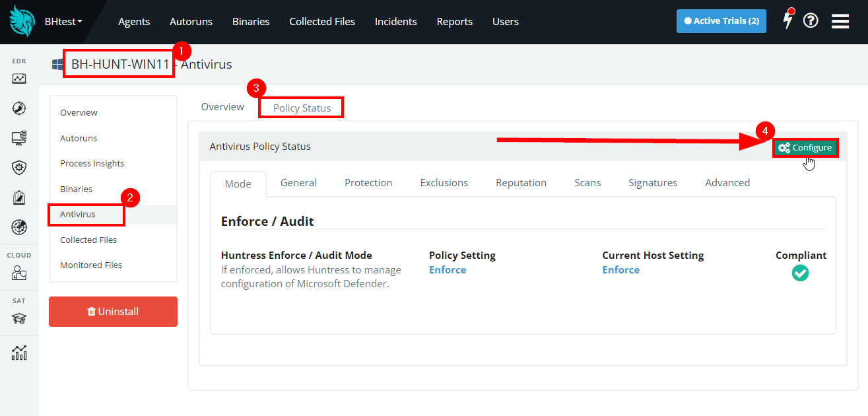Go to the Incidents page
The width and height of the screenshot is (868, 416).
coord(396,21)
